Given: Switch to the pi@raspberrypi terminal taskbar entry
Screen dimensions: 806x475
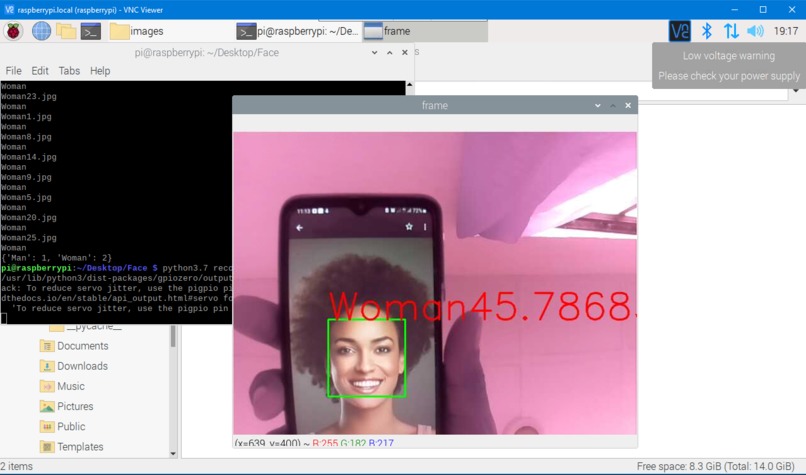Looking at the screenshot, I should pos(298,31).
